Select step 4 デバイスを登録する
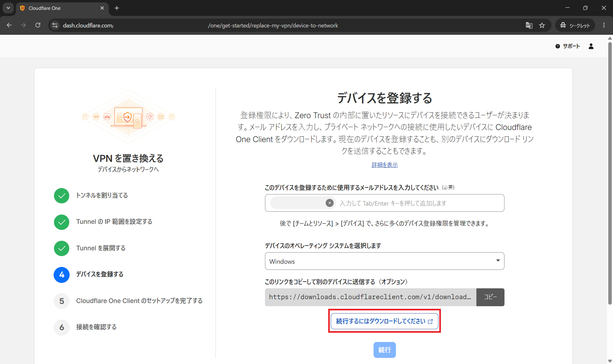 [100, 274]
